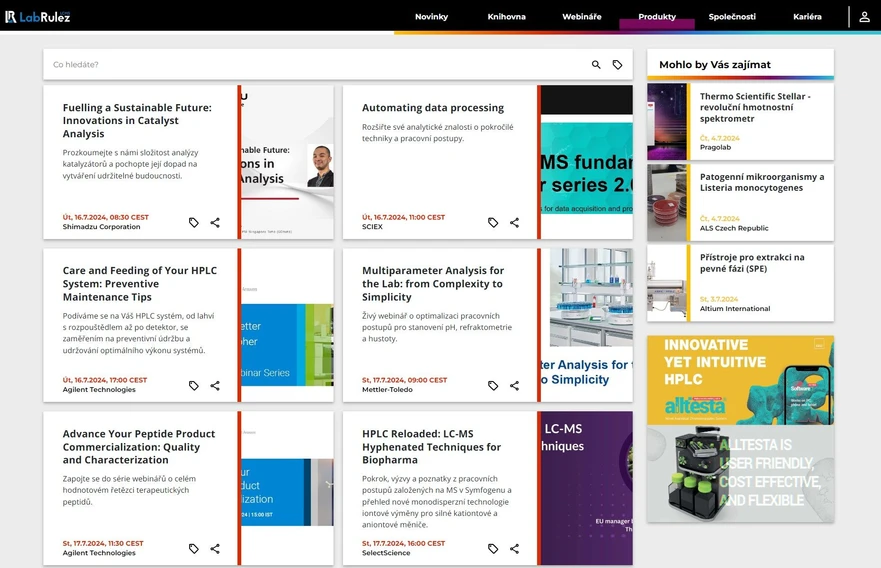Share the Fuelling a Sustainable Future webinar
The height and width of the screenshot is (568, 881).
[x=215, y=222]
